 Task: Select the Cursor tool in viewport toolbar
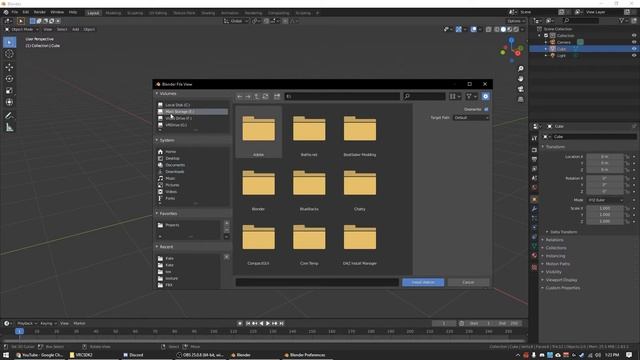(9, 54)
